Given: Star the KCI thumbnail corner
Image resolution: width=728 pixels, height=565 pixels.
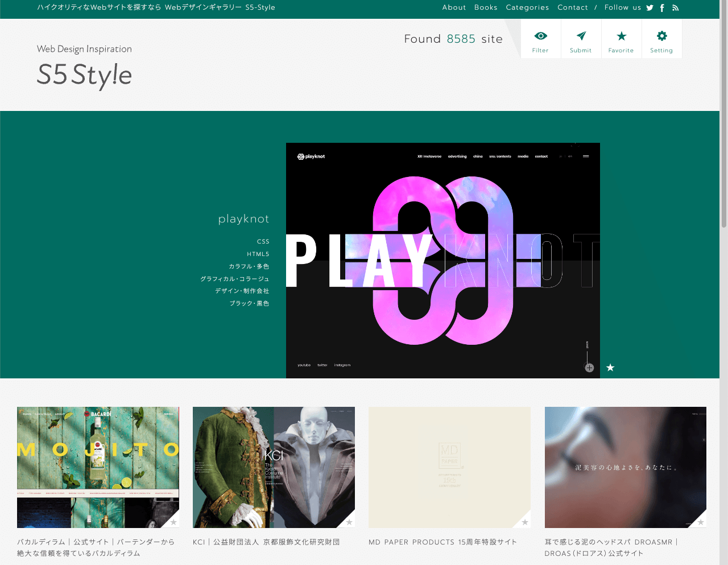Looking at the screenshot, I should pyautogui.click(x=349, y=522).
